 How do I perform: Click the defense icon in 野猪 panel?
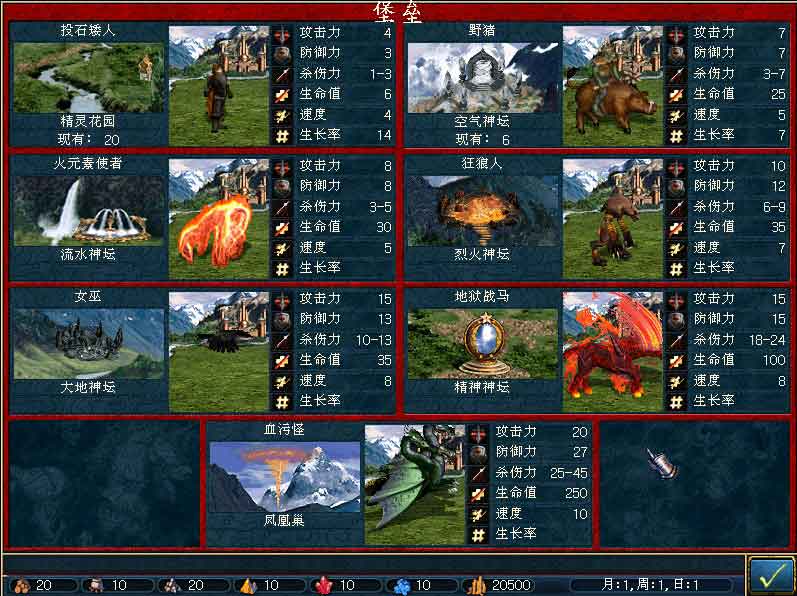(676, 54)
